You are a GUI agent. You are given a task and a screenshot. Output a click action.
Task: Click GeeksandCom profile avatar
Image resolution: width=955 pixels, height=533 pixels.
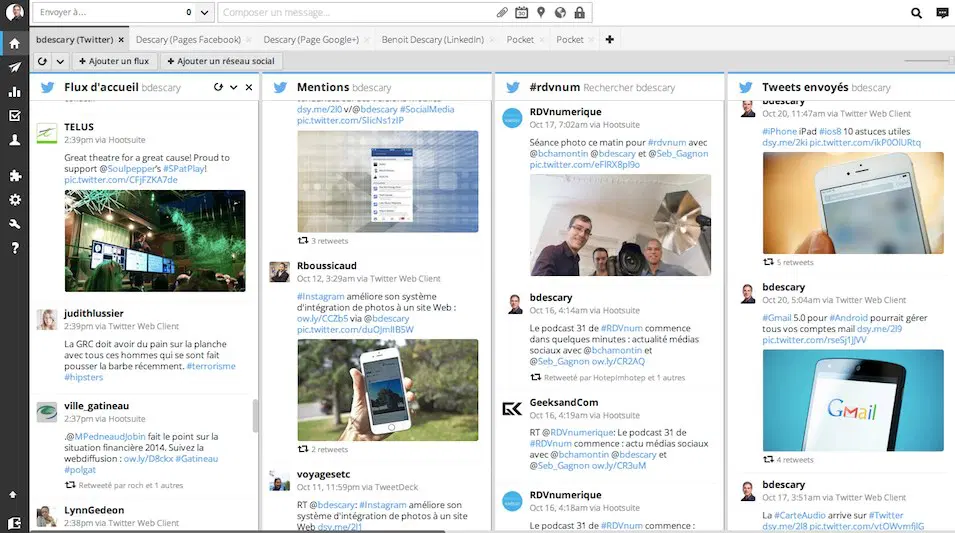pos(512,408)
